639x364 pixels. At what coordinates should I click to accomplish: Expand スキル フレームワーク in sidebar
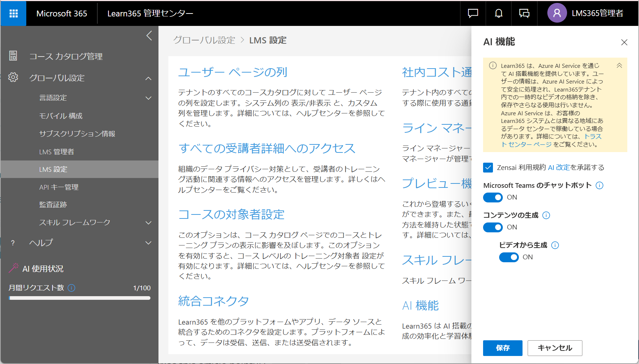pos(148,222)
